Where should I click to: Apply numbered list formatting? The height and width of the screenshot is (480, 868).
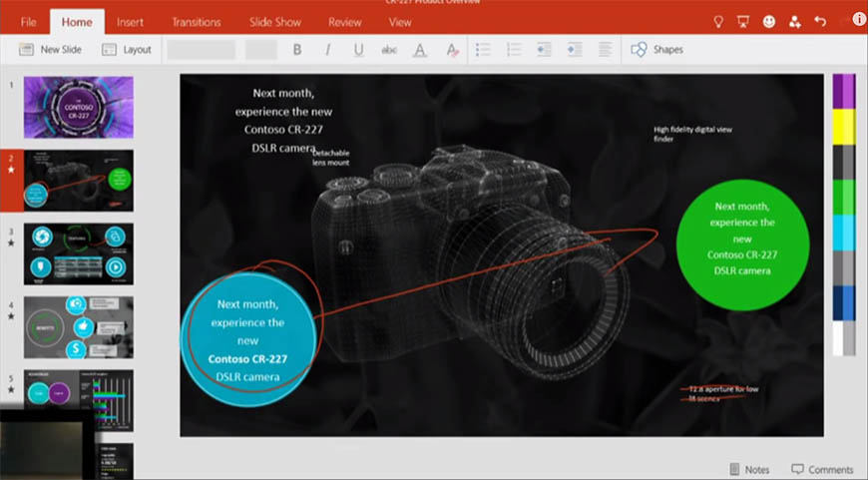pos(514,49)
